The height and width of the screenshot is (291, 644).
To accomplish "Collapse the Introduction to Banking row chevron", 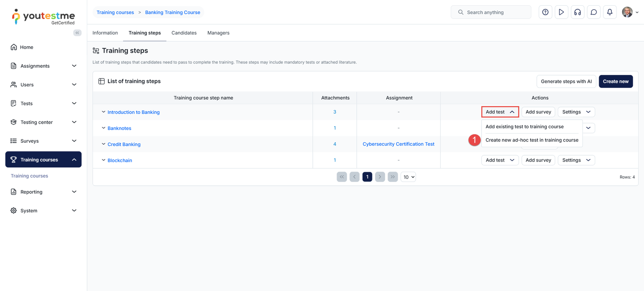I will (x=103, y=112).
